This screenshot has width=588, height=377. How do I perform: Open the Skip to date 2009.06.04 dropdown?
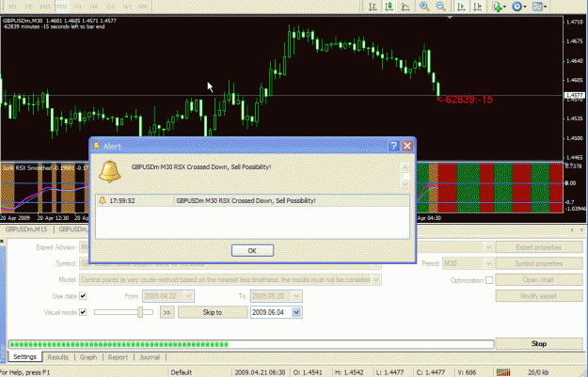pyautogui.click(x=296, y=312)
